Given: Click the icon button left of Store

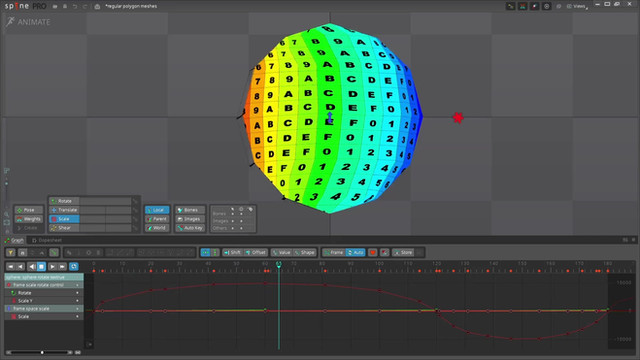Looking at the screenshot, I should [384, 253].
